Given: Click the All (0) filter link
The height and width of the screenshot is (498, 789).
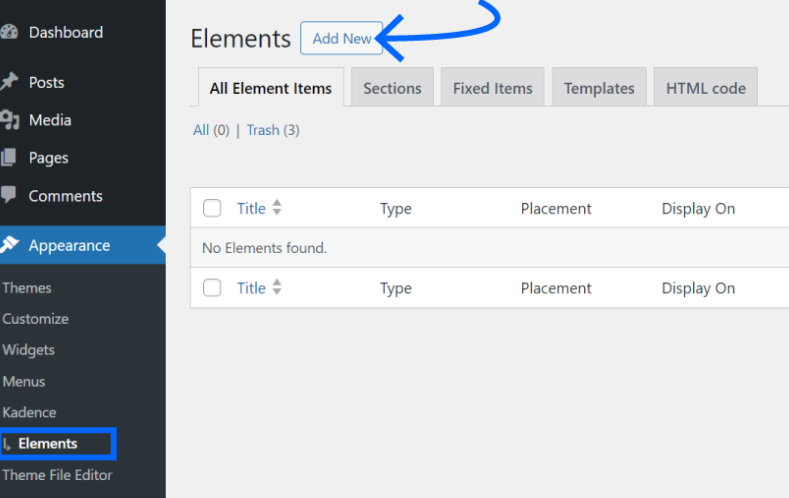Looking at the screenshot, I should 211,130.
